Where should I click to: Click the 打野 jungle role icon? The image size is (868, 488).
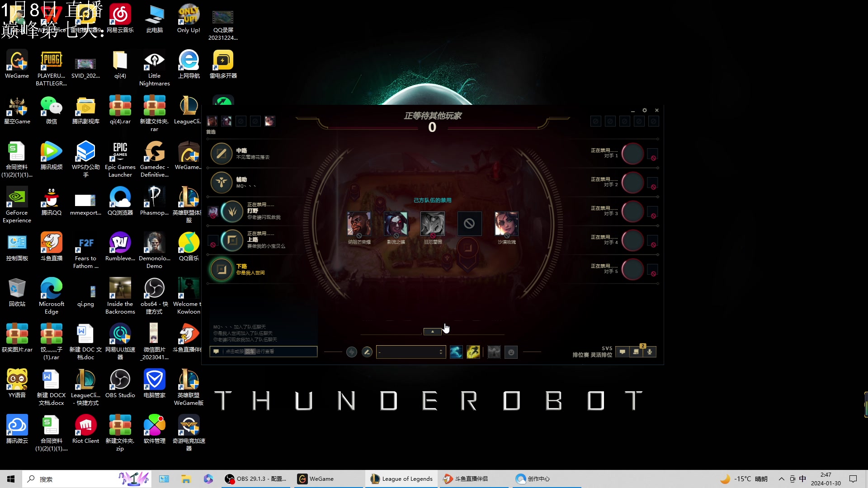(232, 211)
